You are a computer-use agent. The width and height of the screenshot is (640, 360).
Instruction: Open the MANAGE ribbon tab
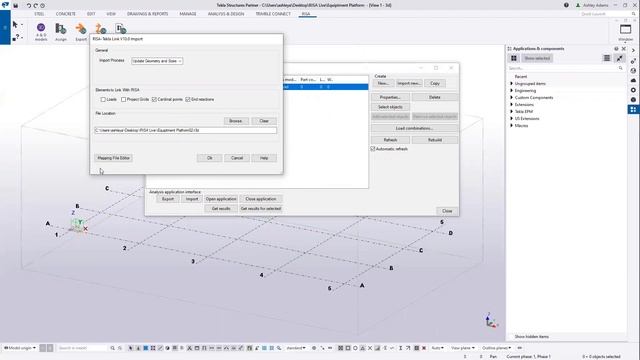[x=188, y=14]
